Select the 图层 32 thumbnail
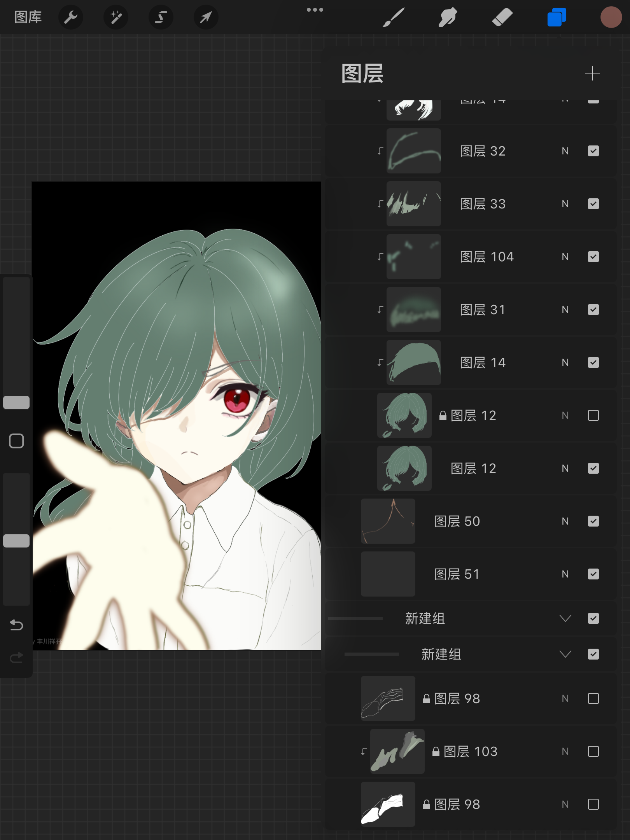This screenshot has width=630, height=840. pyautogui.click(x=413, y=151)
